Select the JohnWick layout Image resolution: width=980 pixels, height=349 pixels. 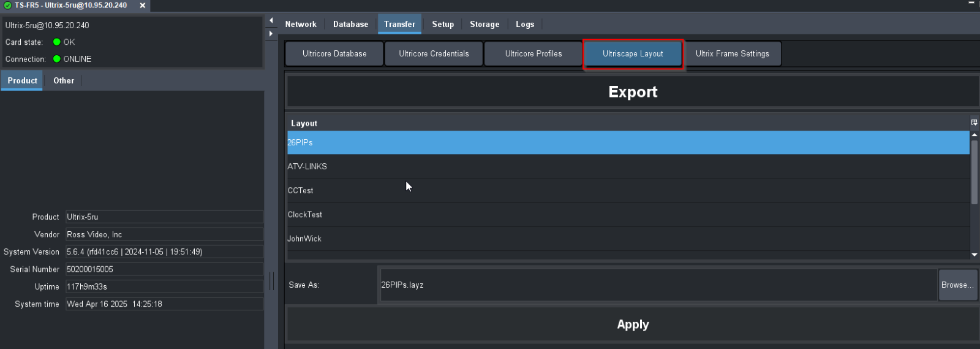pyautogui.click(x=628, y=238)
